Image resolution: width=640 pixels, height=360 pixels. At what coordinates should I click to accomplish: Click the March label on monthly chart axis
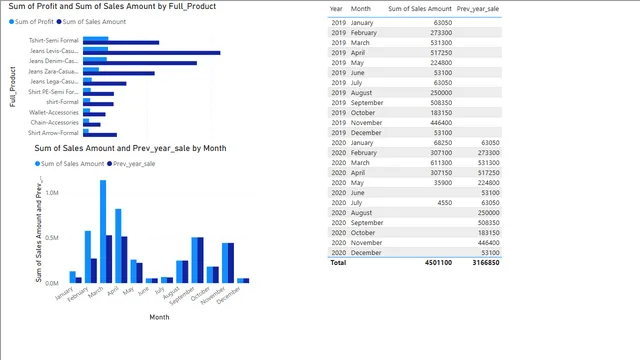point(96,292)
